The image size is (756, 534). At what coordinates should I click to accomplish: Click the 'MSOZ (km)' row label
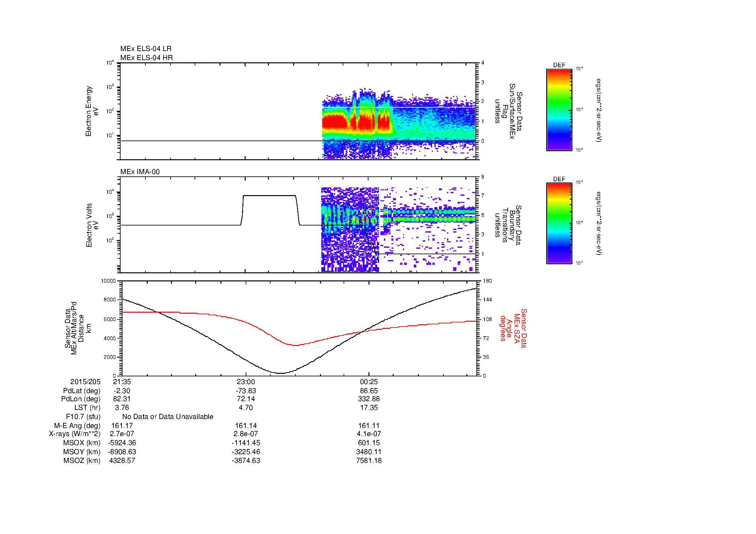coord(82,461)
